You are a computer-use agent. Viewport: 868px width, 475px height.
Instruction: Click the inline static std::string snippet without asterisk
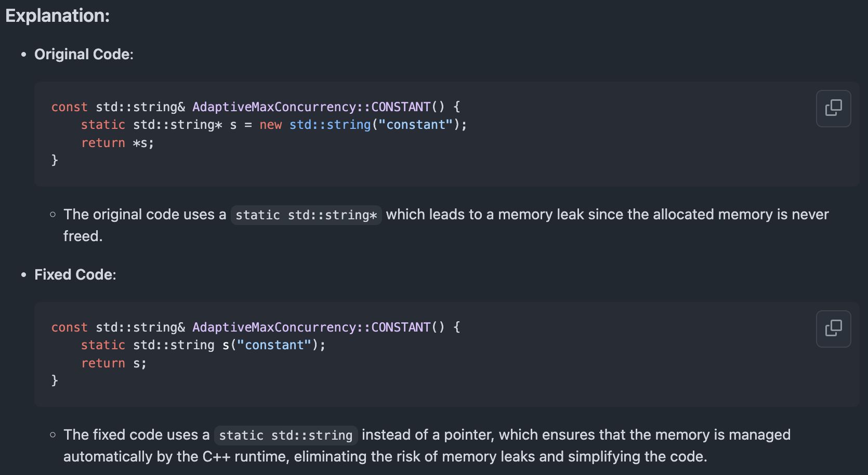pos(285,435)
